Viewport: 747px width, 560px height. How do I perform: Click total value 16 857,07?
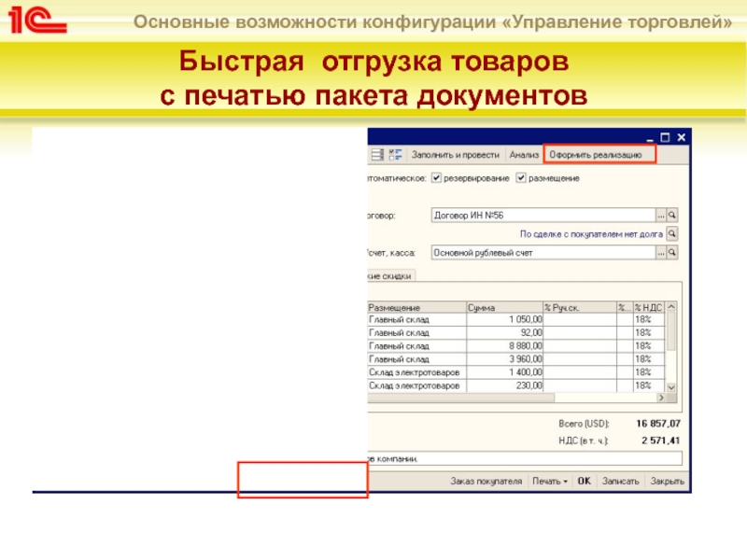658,424
